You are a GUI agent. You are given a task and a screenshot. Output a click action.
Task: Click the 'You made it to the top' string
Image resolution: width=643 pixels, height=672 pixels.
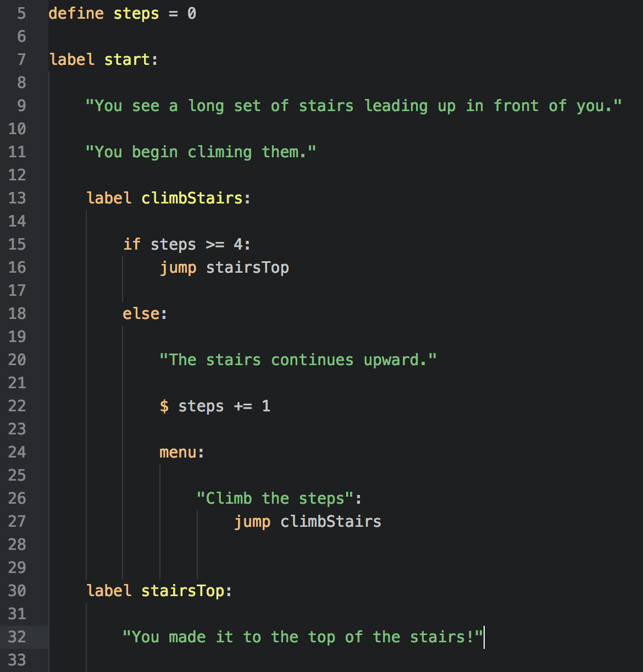coord(302,637)
